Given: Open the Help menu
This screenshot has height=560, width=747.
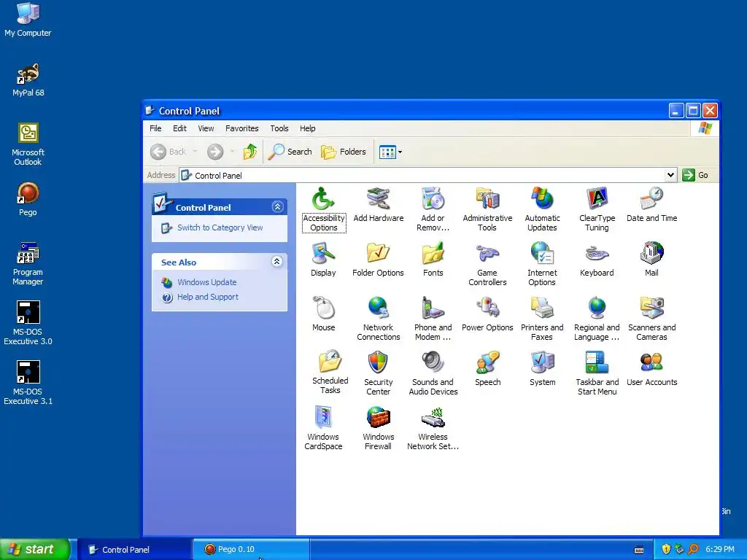Looking at the screenshot, I should 307,128.
